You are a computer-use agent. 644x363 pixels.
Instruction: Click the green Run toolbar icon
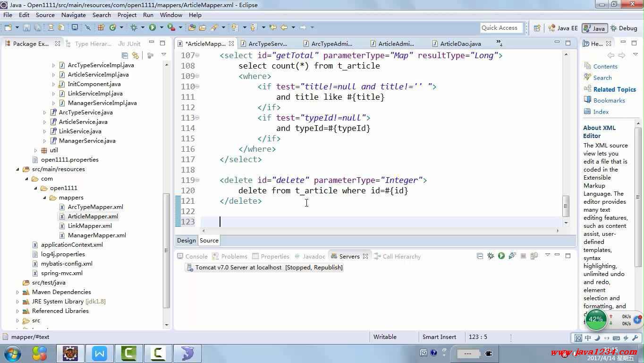click(x=153, y=28)
